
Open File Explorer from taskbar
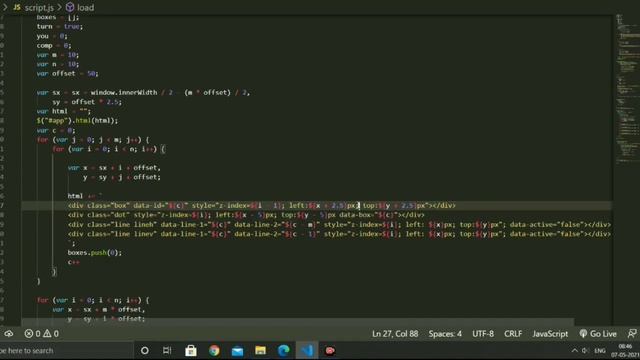[x=260, y=351]
